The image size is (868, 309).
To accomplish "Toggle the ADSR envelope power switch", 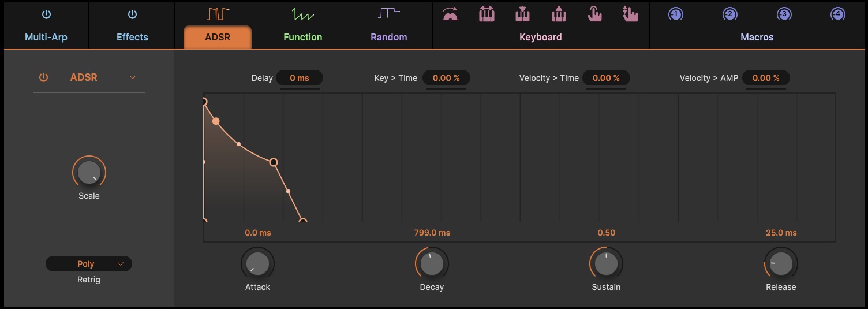I will pyautogui.click(x=43, y=77).
